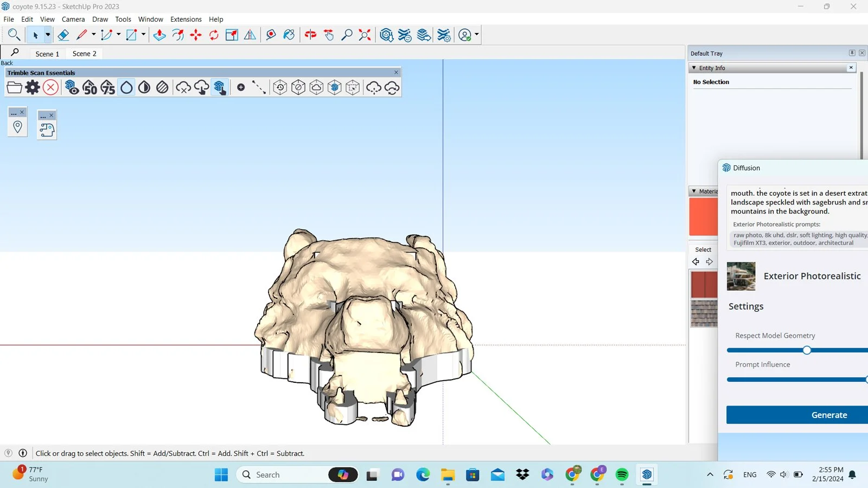Click the orange-red material color preview

click(703, 216)
